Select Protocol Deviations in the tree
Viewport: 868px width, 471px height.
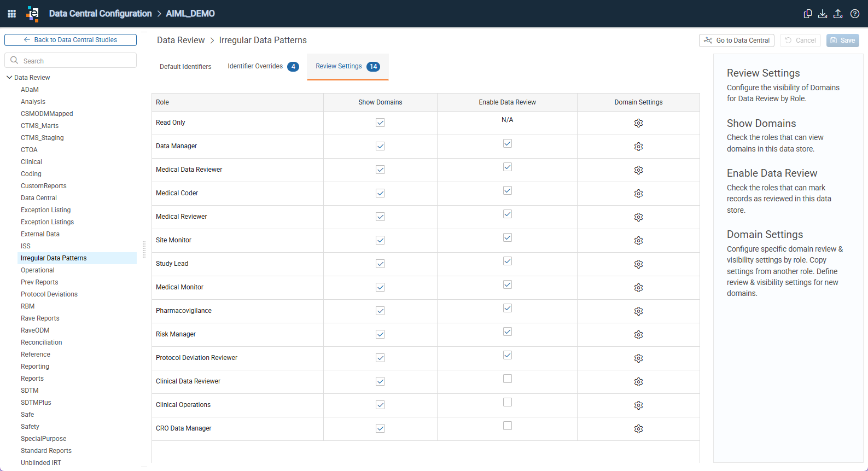(x=49, y=294)
